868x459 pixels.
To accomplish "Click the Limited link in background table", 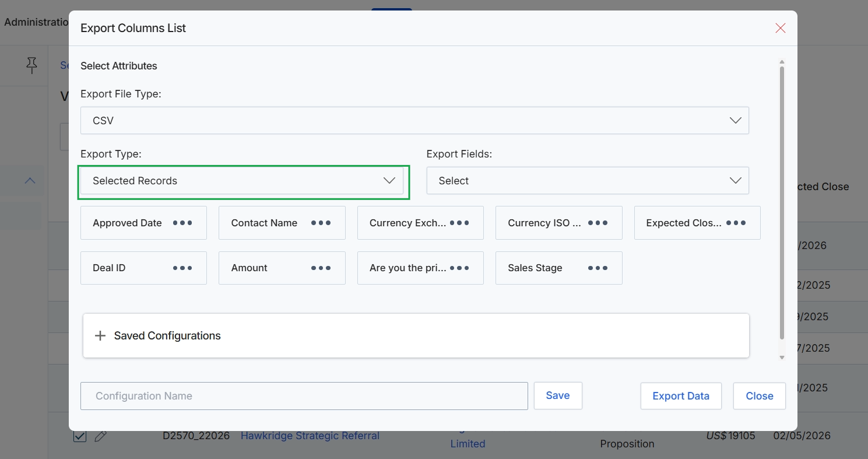I will tap(468, 444).
